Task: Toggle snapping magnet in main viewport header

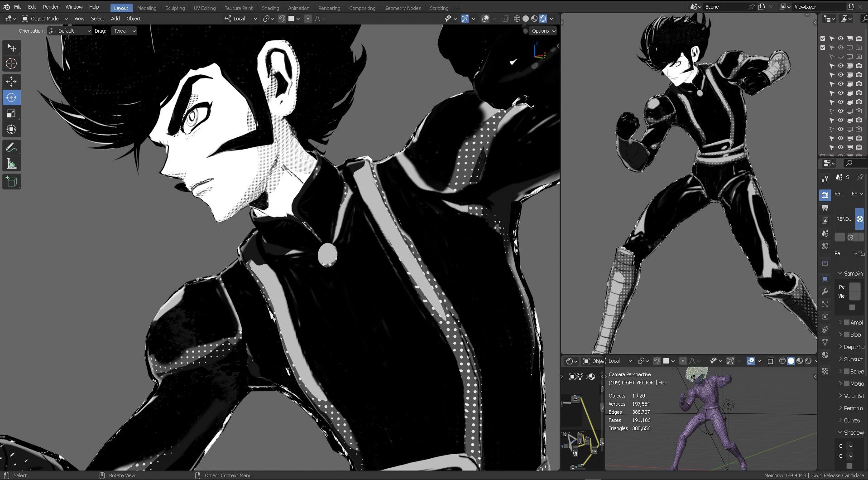Action: (282, 19)
